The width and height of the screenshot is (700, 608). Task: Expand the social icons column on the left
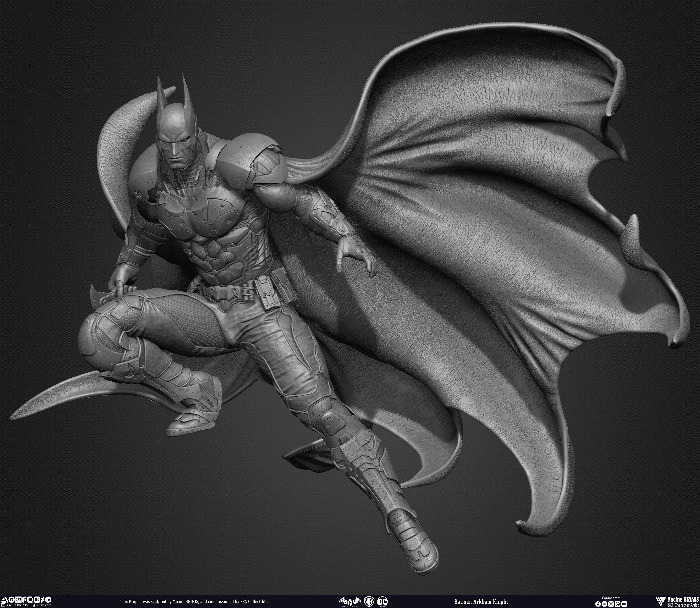tap(26, 600)
